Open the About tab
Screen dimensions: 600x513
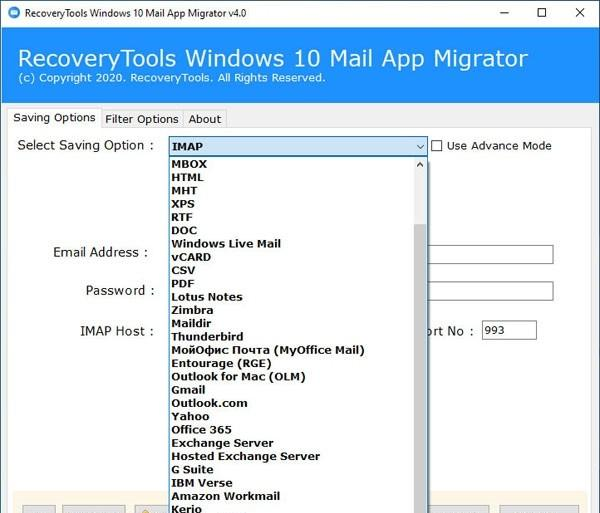pyautogui.click(x=205, y=119)
